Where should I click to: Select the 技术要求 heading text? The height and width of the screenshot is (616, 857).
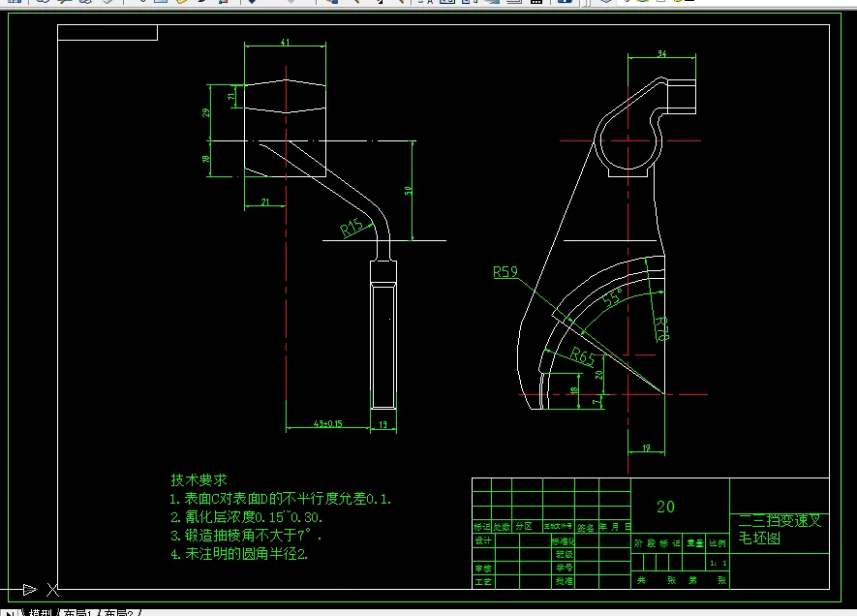(x=199, y=479)
